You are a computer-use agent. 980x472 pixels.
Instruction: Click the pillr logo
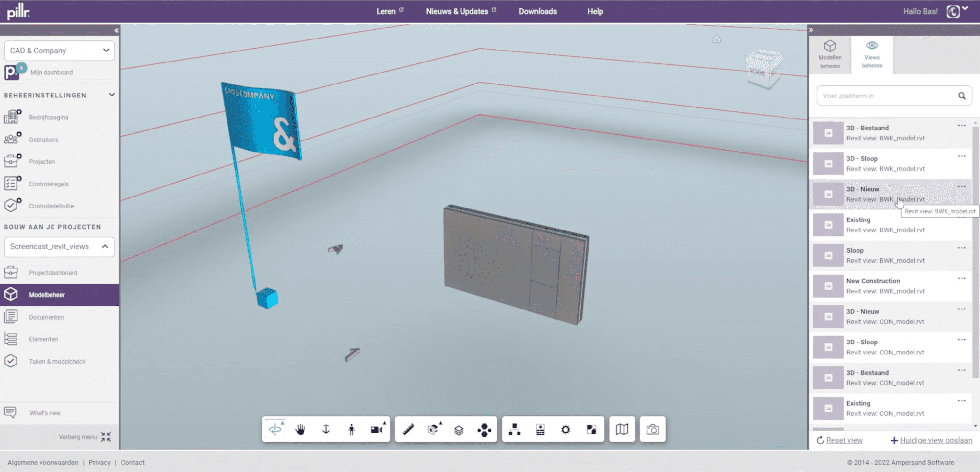tap(18, 11)
